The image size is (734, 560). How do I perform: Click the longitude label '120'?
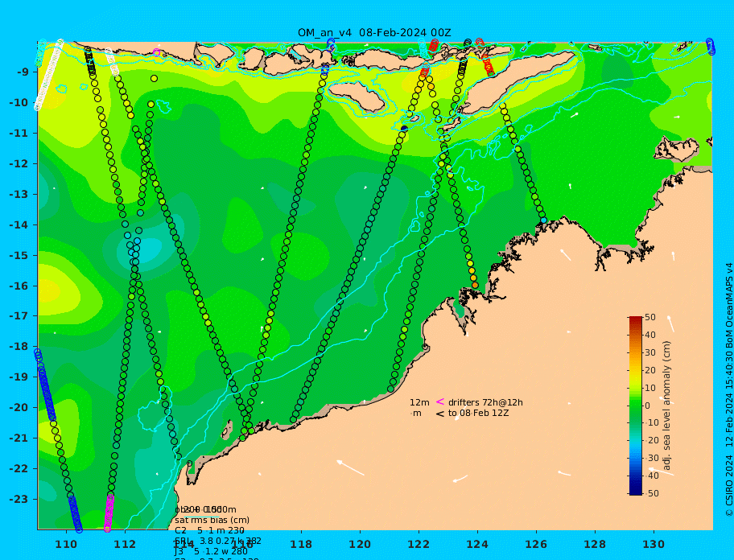point(360,544)
